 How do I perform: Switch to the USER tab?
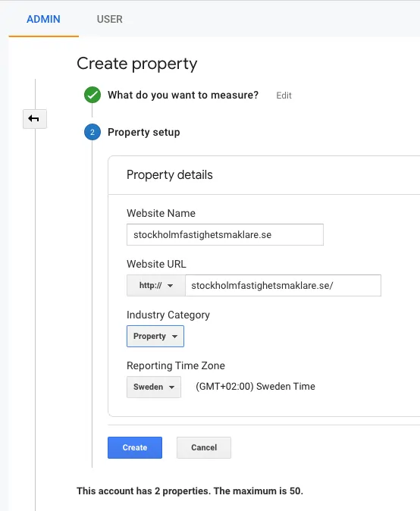[x=110, y=19]
